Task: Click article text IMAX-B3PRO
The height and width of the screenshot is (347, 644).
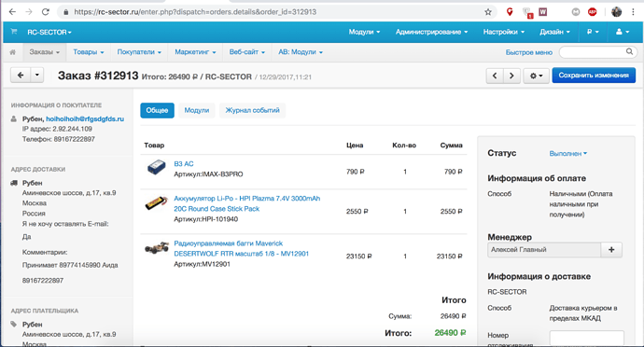Action: [222, 174]
